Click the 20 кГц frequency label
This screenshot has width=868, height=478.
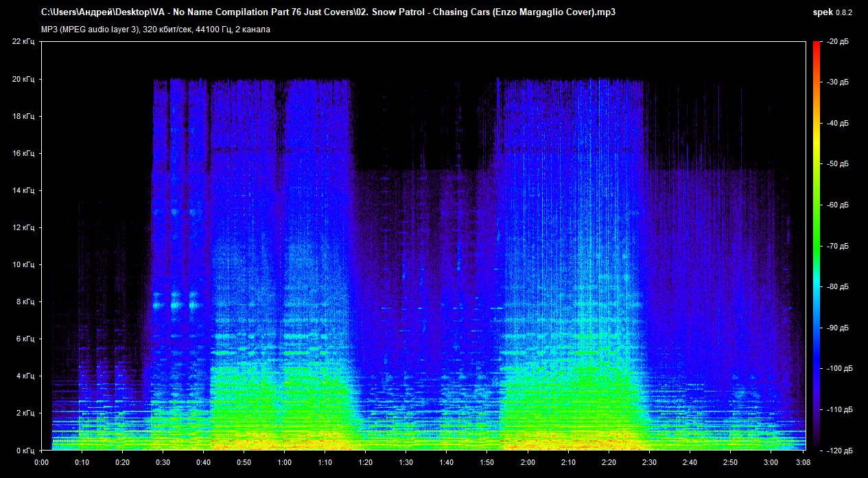[23, 79]
